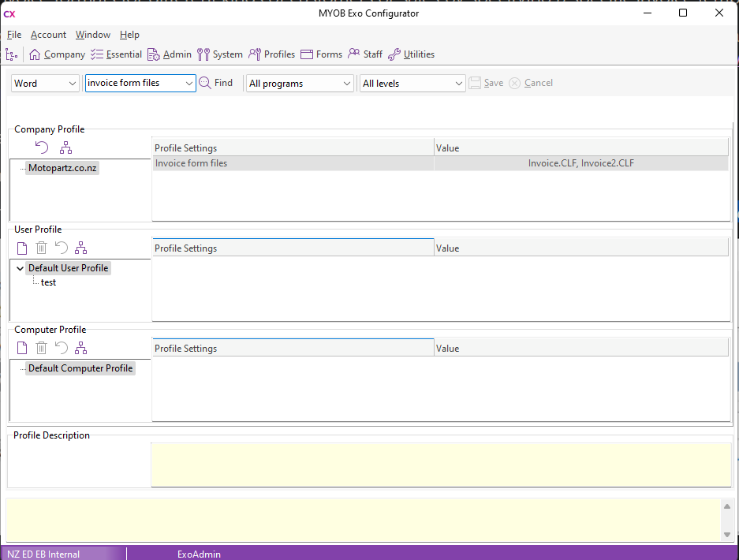
Task: Select the test user profile
Action: [48, 282]
